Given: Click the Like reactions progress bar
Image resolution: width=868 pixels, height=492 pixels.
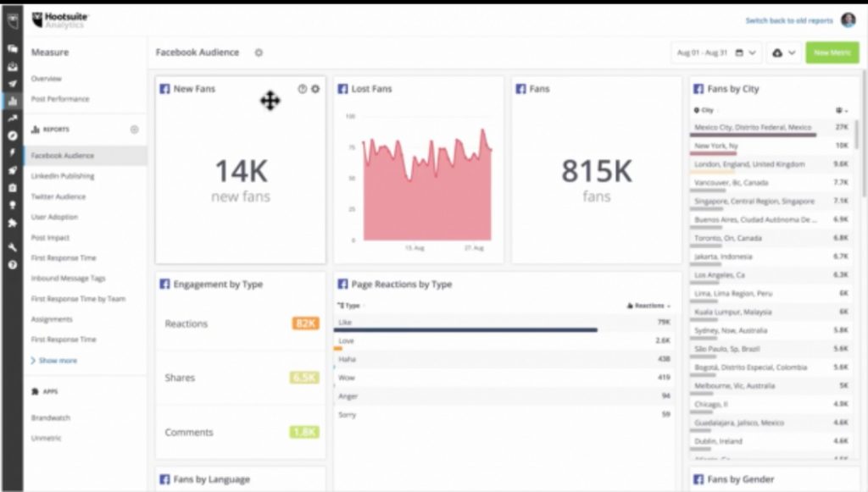Looking at the screenshot, I should [x=465, y=330].
